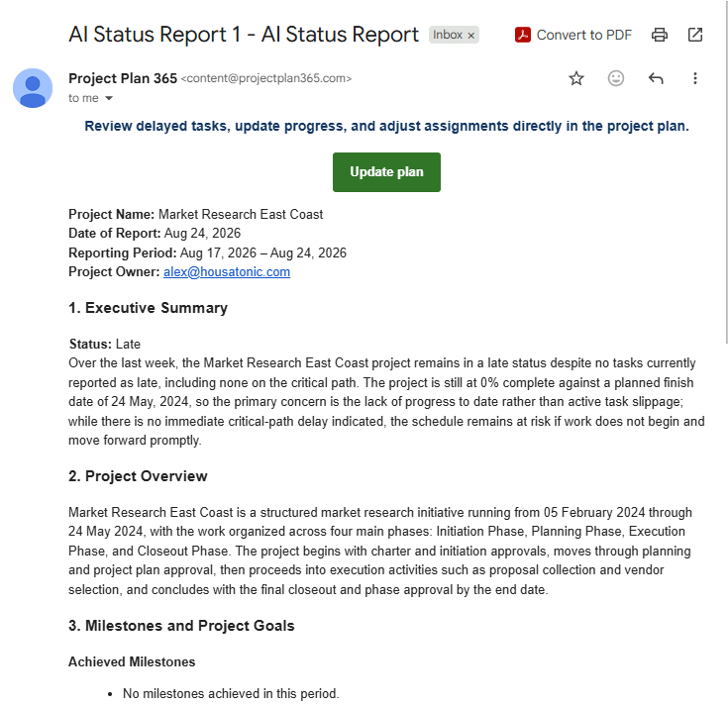Star this Project Plan 365 email
The image size is (728, 706).
[x=576, y=78]
